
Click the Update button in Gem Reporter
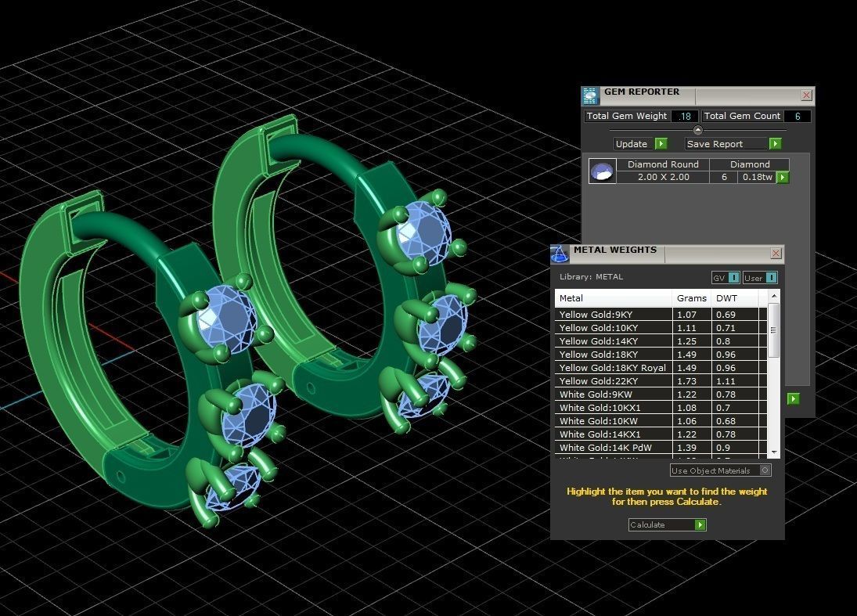coord(640,144)
